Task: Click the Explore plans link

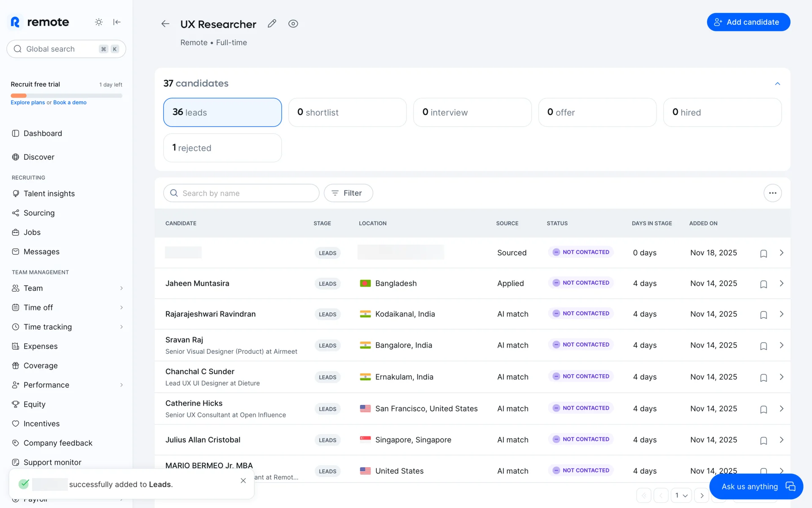Action: pos(27,102)
